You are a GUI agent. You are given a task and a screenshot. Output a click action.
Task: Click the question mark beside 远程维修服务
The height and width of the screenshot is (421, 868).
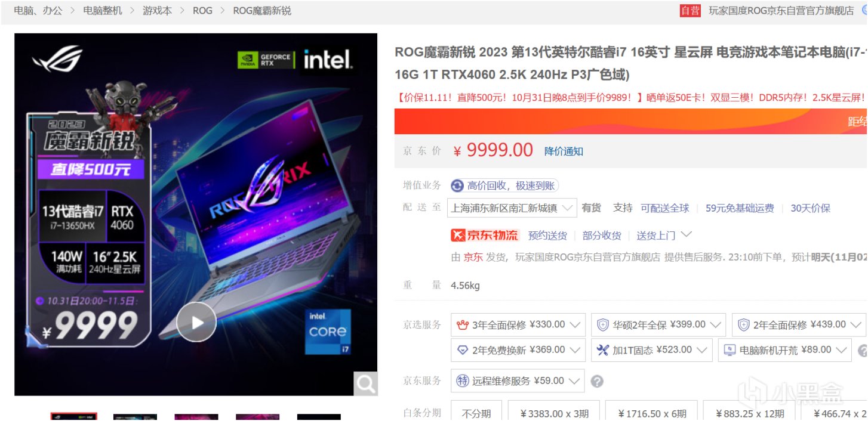596,381
